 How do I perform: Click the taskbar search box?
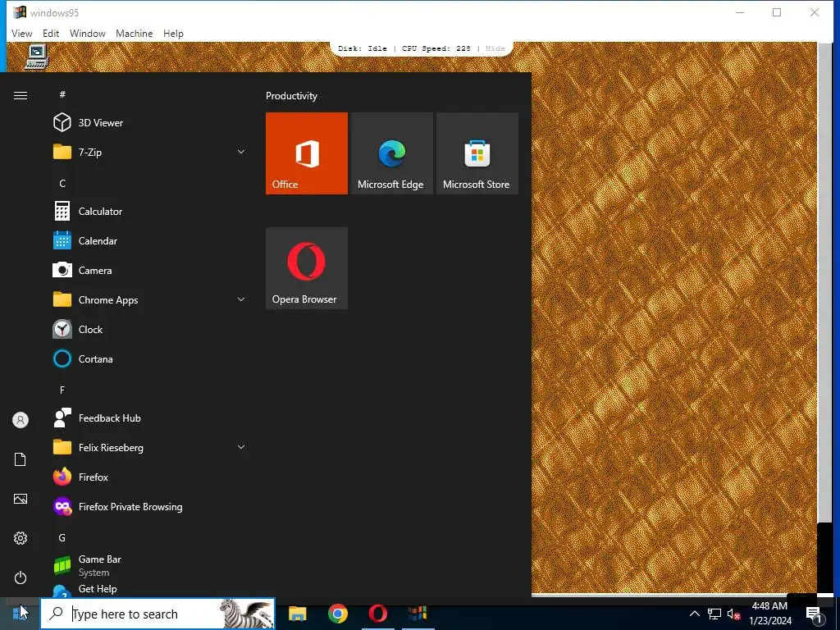[157, 614]
